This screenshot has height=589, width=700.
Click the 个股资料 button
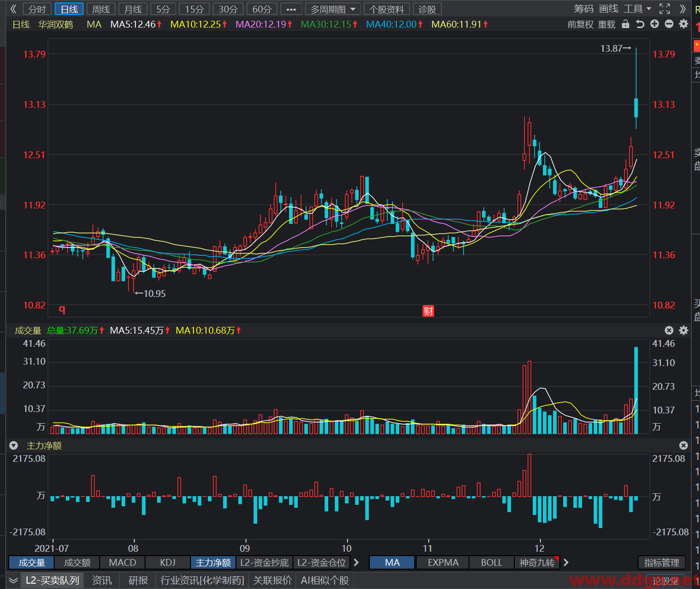pos(387,9)
